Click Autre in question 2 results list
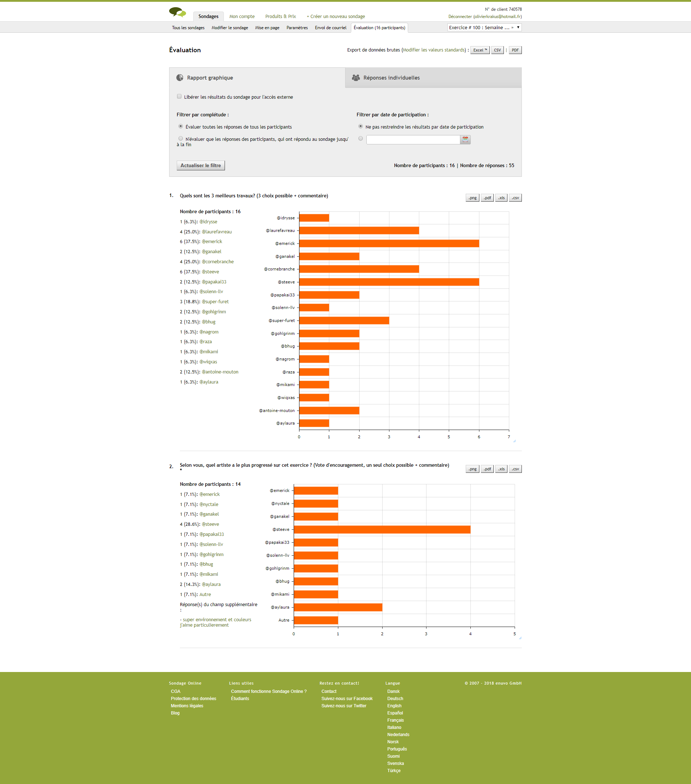 (x=205, y=595)
